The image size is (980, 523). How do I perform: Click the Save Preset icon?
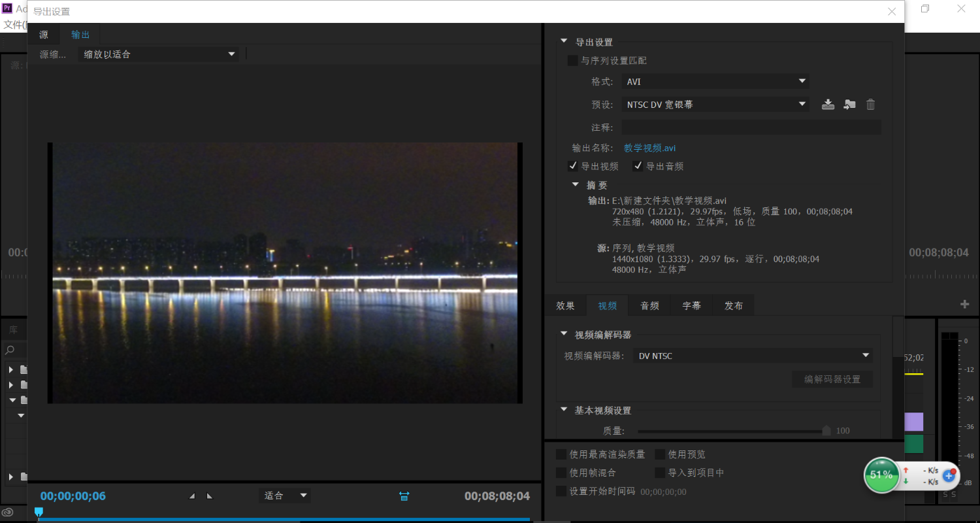click(x=828, y=104)
